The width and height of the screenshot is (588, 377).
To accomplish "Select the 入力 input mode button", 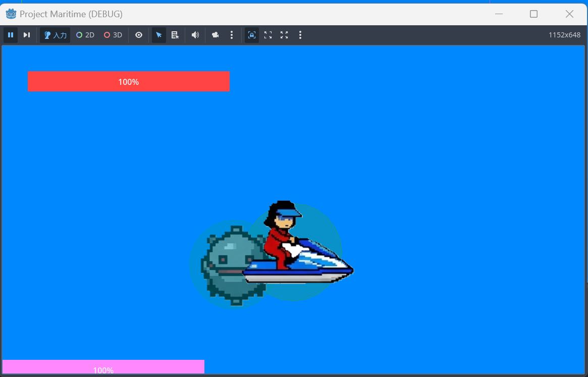I will [x=55, y=35].
